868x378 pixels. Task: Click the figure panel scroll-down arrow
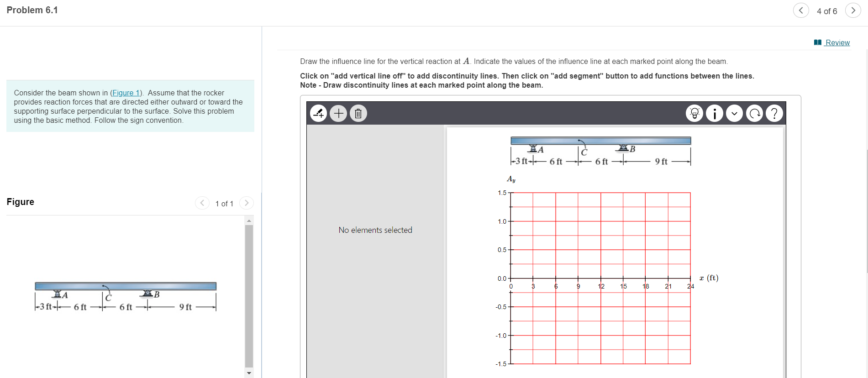pos(249,373)
